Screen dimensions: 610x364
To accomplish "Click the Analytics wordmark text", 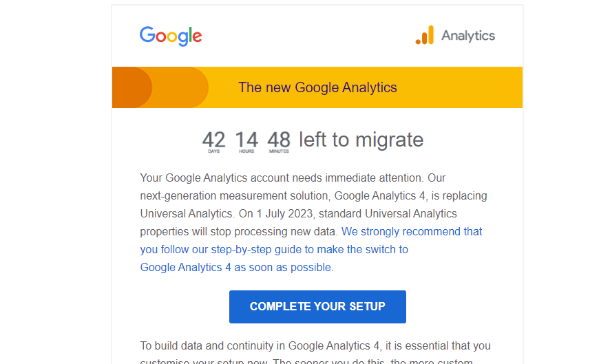I will 468,36.
